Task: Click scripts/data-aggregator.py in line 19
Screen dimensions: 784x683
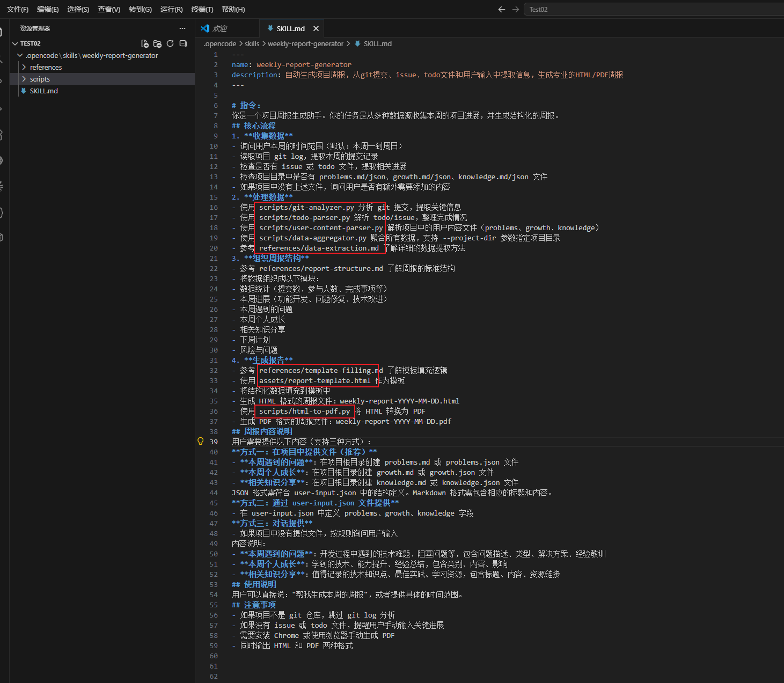Action: pyautogui.click(x=313, y=238)
